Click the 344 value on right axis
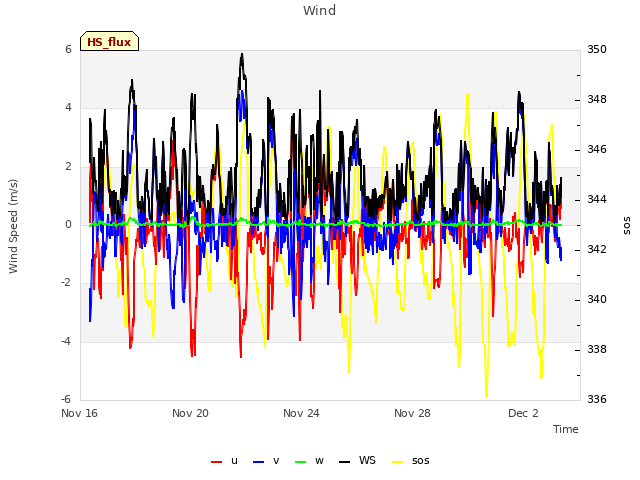 tap(597, 200)
